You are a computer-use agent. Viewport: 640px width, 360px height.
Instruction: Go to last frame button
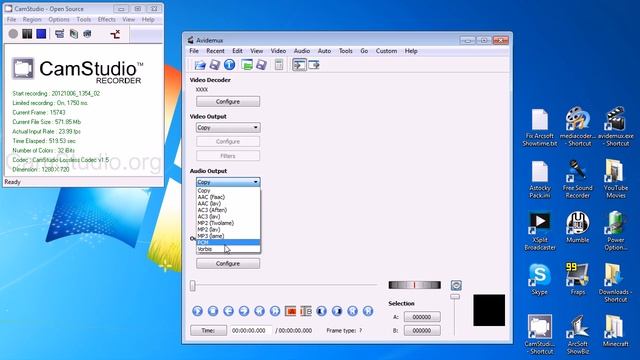point(368,311)
